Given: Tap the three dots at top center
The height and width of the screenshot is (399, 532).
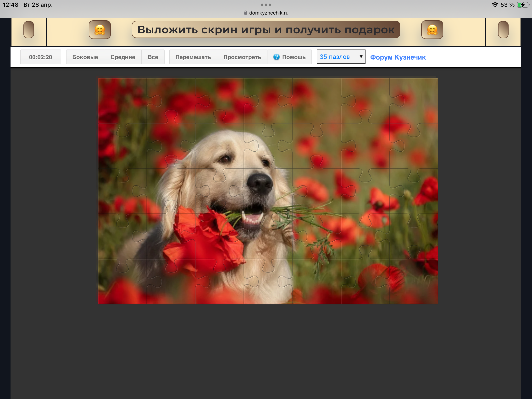Looking at the screenshot, I should click(x=266, y=5).
